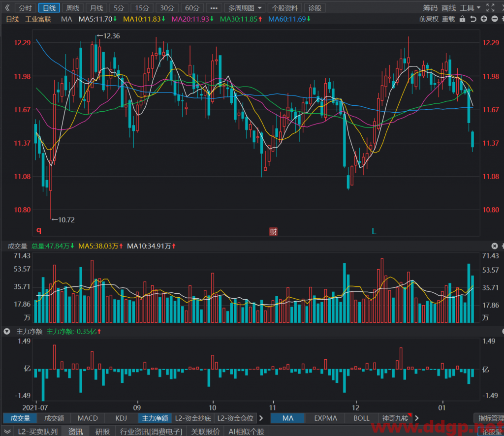Viewport: 504px width, 436px height.
Task: Click the L marker on the chart
Action: [x=374, y=231]
